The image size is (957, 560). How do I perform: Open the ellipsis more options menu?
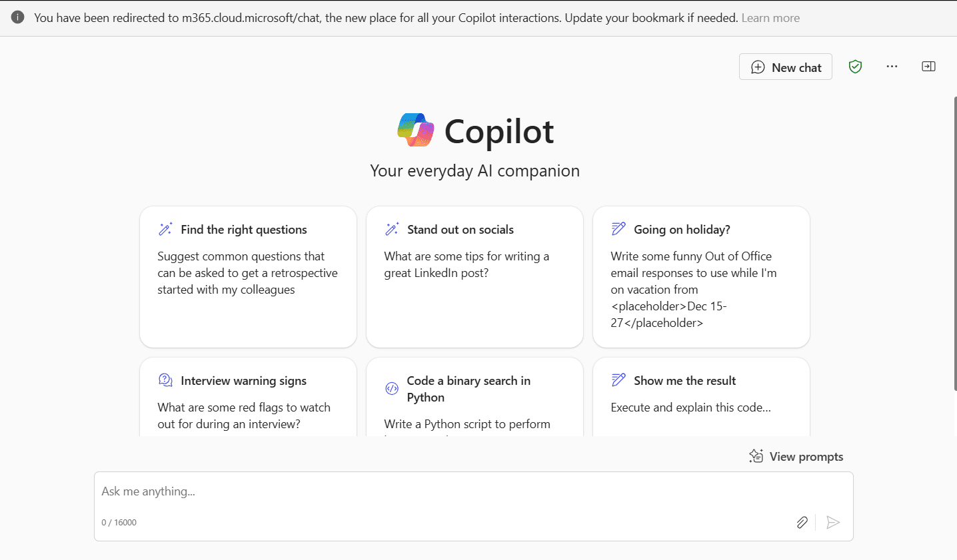(x=892, y=66)
